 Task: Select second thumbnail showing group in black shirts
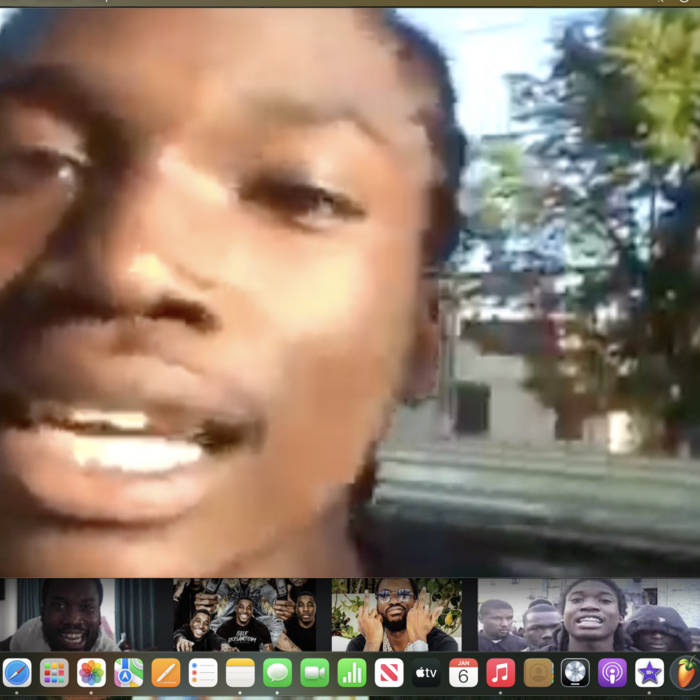(x=244, y=615)
